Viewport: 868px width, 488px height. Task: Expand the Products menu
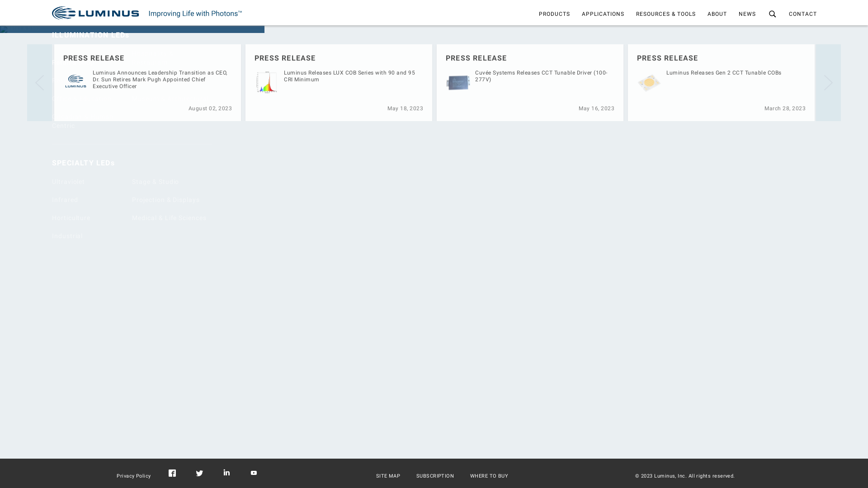[554, 14]
